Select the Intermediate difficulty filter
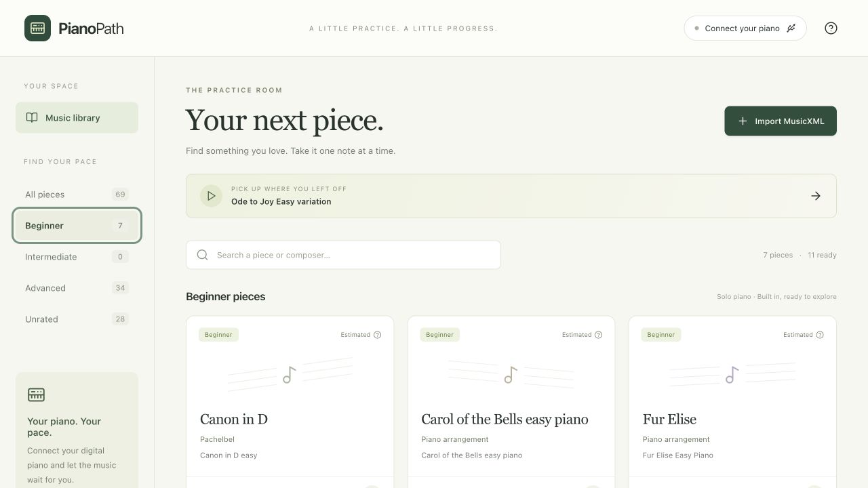 pos(77,257)
